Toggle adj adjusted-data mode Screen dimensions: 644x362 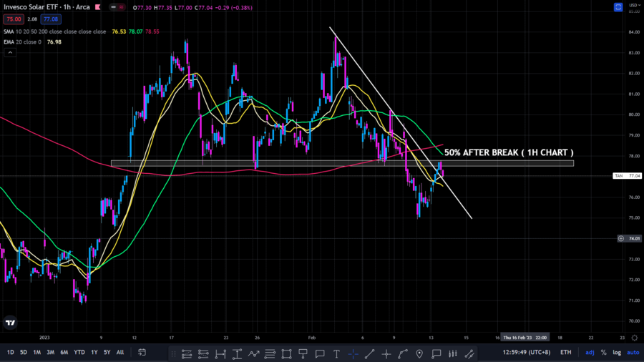click(x=590, y=352)
